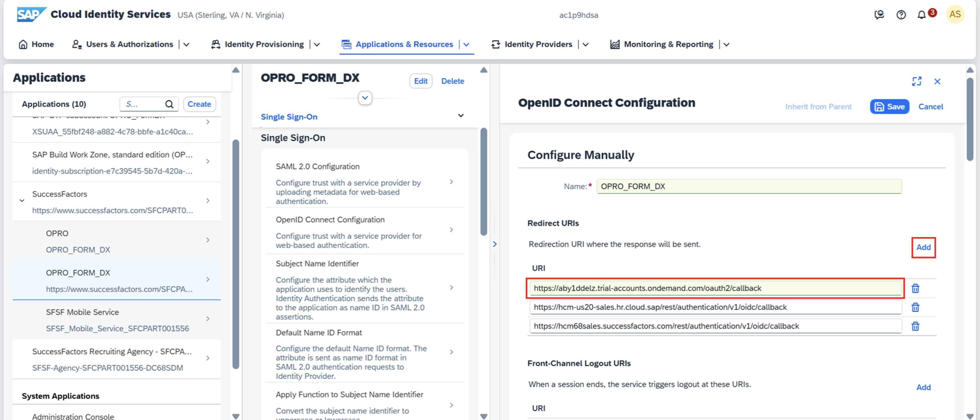
Task: Remove the hcm68sales successfactors URI
Action: [915, 326]
